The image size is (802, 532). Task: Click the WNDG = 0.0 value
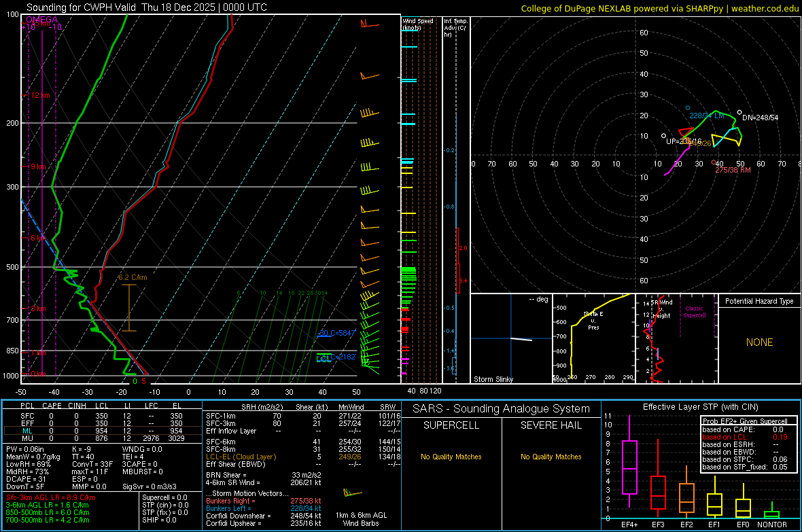point(142,449)
